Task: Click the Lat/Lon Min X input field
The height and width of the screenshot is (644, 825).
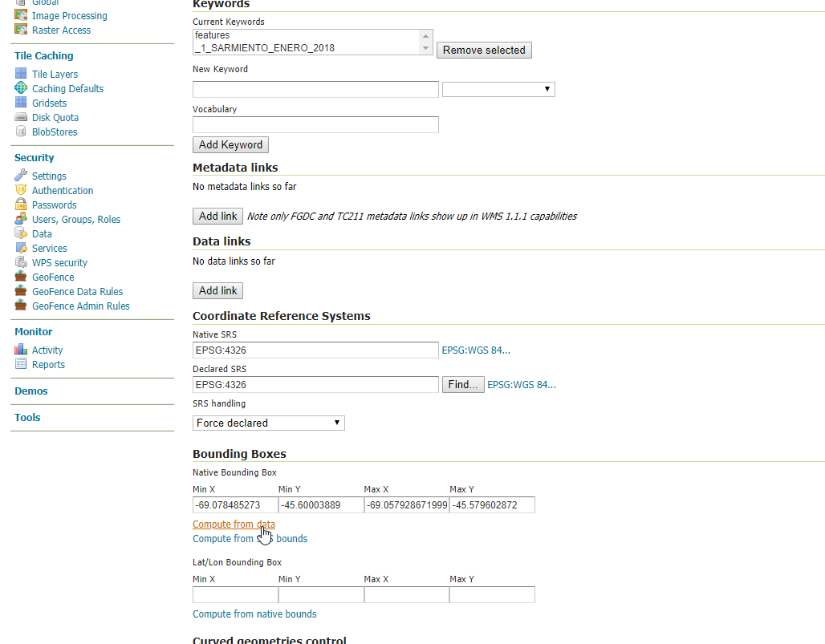Action: coord(235,595)
